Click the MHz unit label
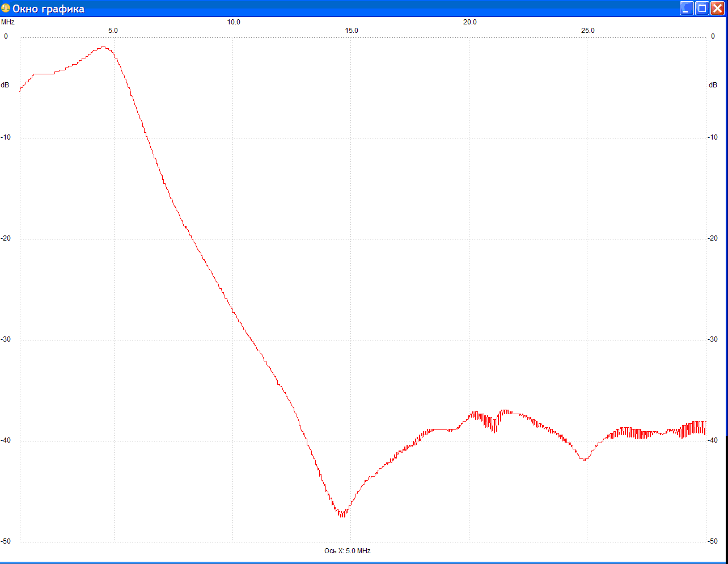The width and height of the screenshot is (728, 564). coord(8,22)
